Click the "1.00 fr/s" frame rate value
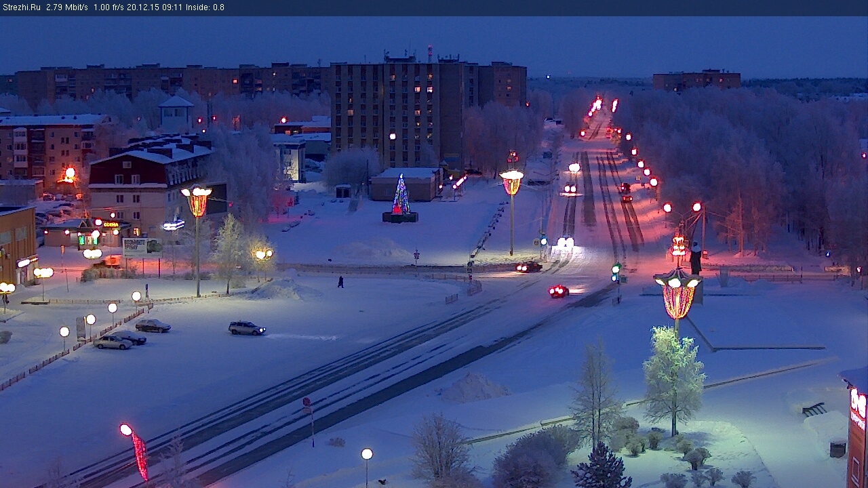Viewport: 868px width, 488px height. tap(108, 7)
